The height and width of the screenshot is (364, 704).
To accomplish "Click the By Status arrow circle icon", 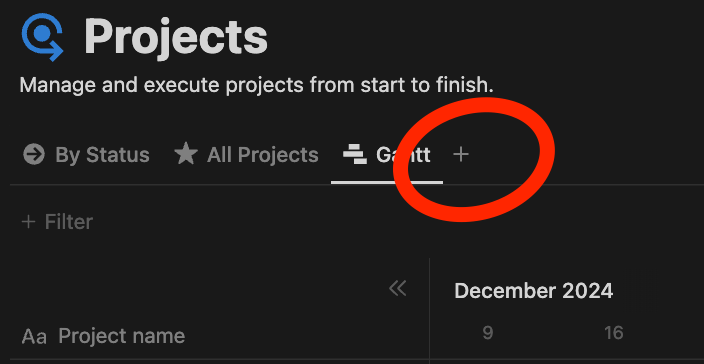I will click(x=34, y=155).
